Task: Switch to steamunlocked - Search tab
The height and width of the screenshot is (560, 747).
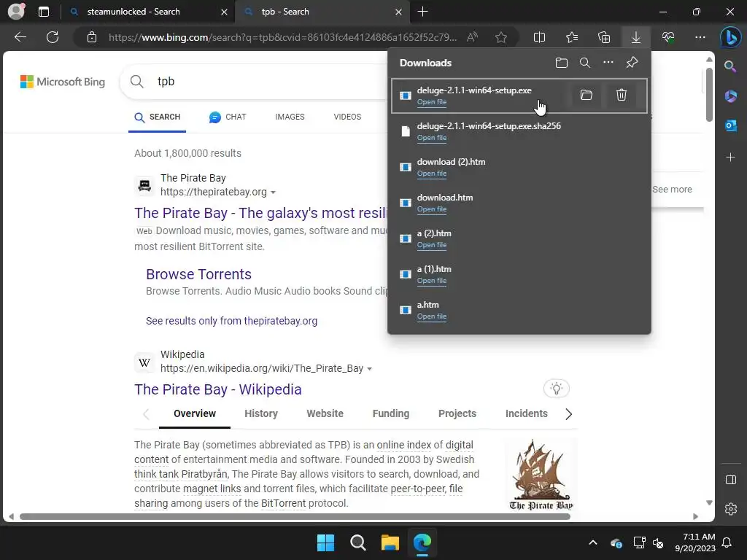Action: coord(148,12)
